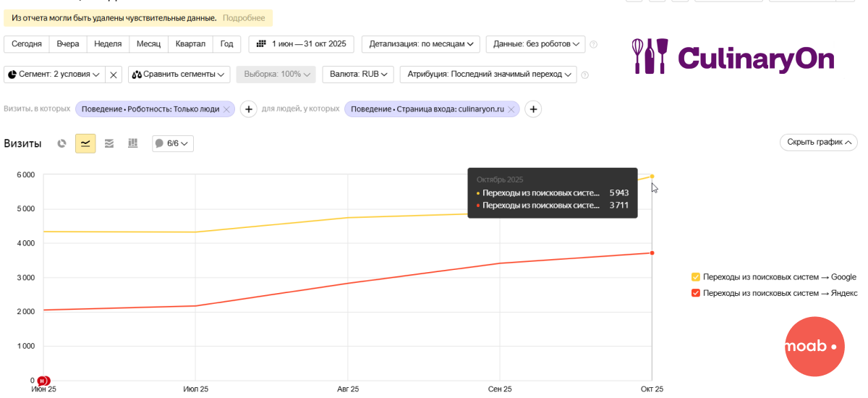868x398 pixels.
Task: Switch to pie chart view
Action: coord(62,143)
